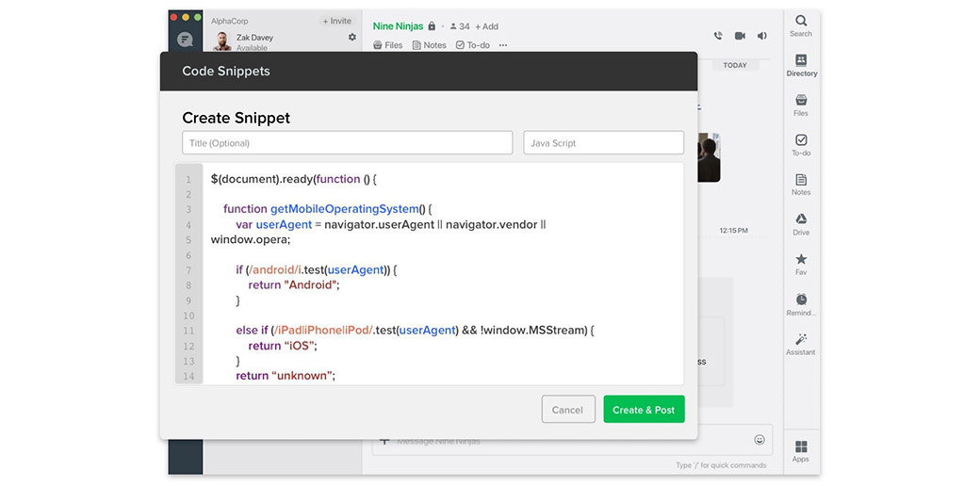Open Notes from the right sidebar
This screenshot has width=980, height=486.
(800, 184)
